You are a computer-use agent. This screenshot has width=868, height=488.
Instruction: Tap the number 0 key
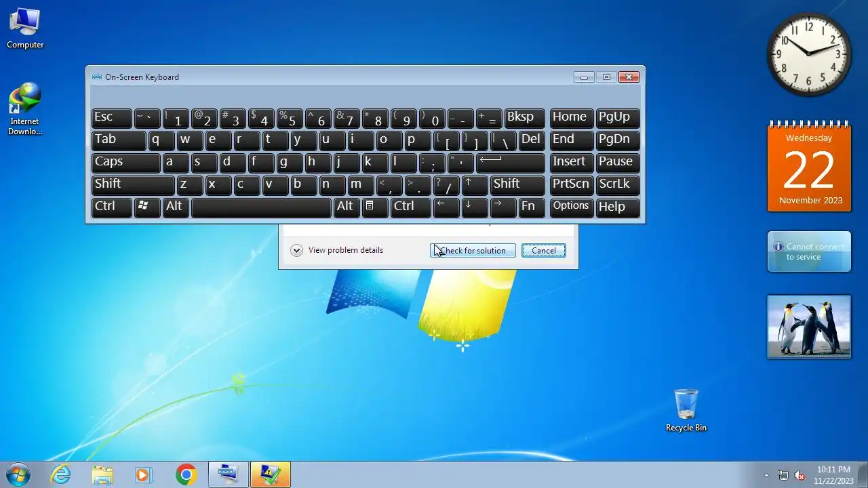pos(432,117)
